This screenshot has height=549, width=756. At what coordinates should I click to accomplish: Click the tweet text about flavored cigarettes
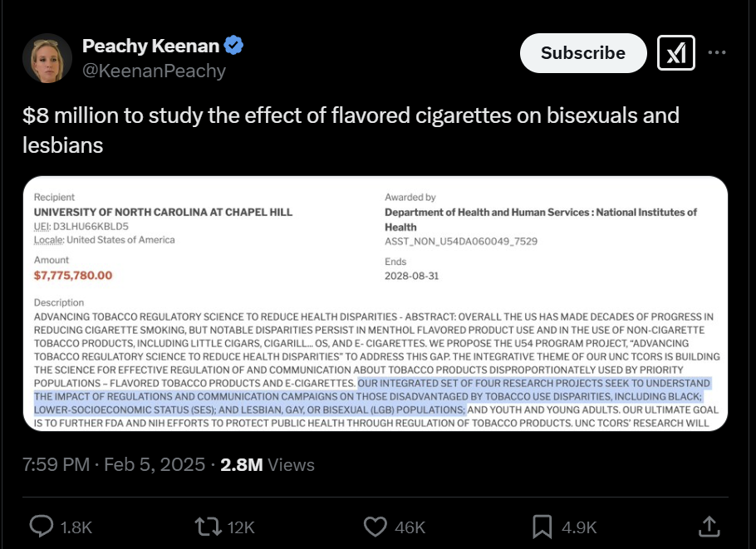point(351,130)
